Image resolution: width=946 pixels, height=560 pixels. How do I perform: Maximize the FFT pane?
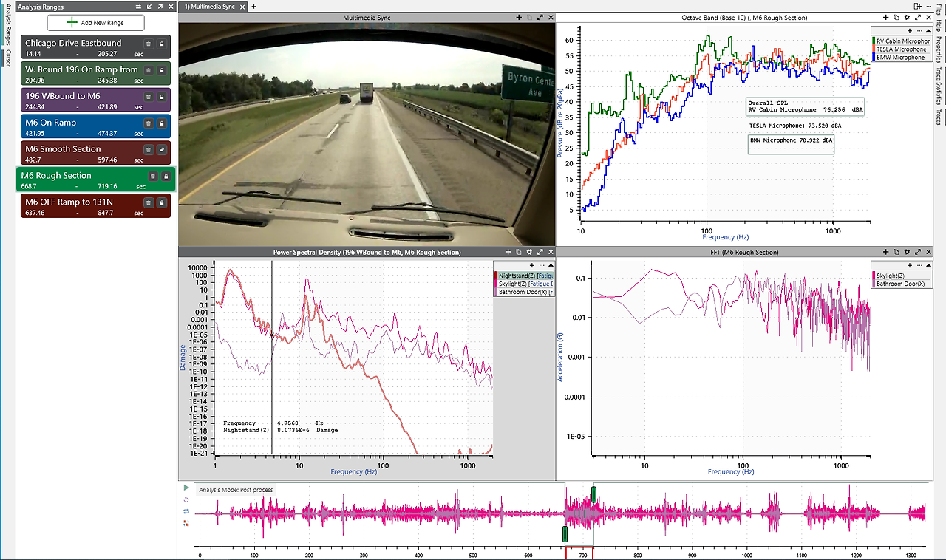click(918, 252)
